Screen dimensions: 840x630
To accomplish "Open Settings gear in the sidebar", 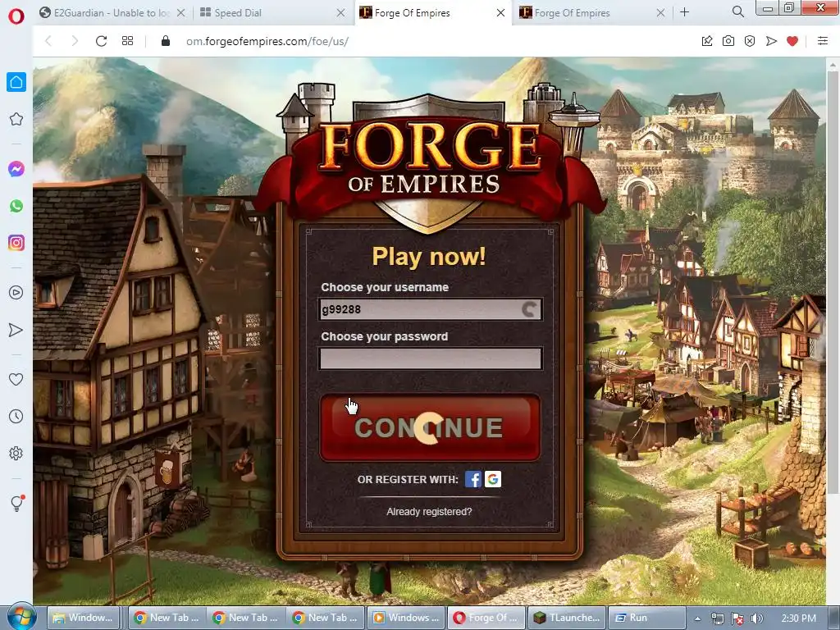I will 16,453.
